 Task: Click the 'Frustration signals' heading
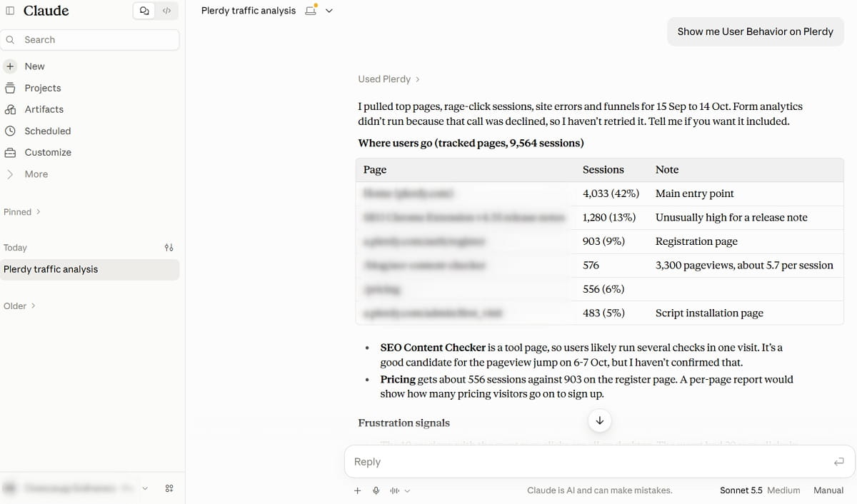[x=404, y=423]
